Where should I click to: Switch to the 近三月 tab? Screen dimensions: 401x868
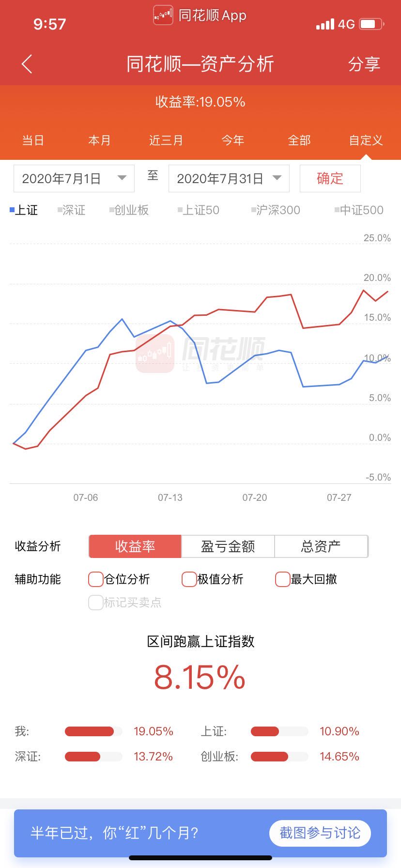[x=166, y=140]
